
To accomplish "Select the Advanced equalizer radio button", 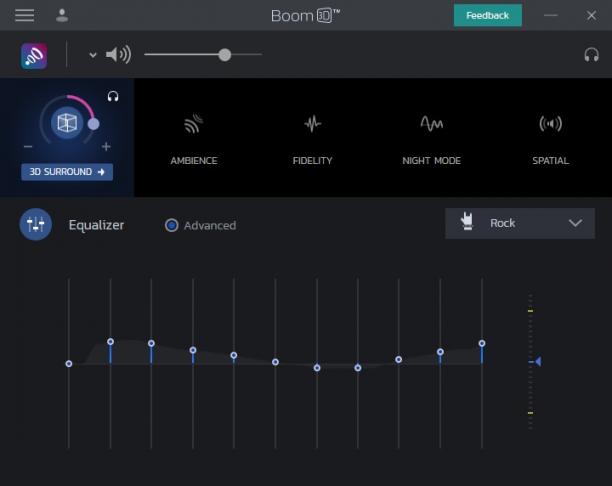I will [x=171, y=225].
